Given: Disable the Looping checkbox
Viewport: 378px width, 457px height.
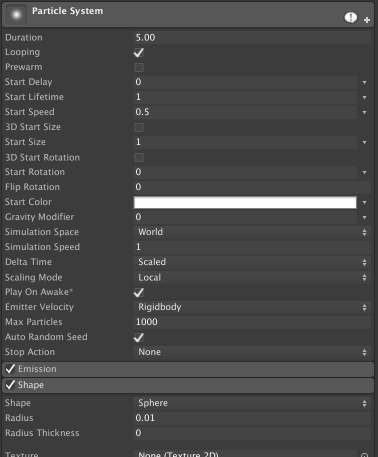Looking at the screenshot, I should 139,53.
